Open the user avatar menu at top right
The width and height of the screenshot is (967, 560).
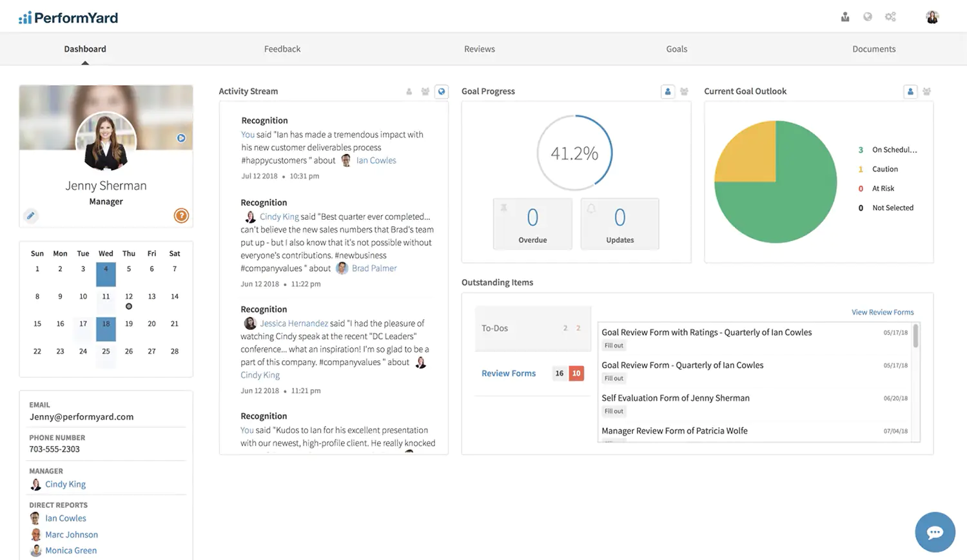[932, 17]
